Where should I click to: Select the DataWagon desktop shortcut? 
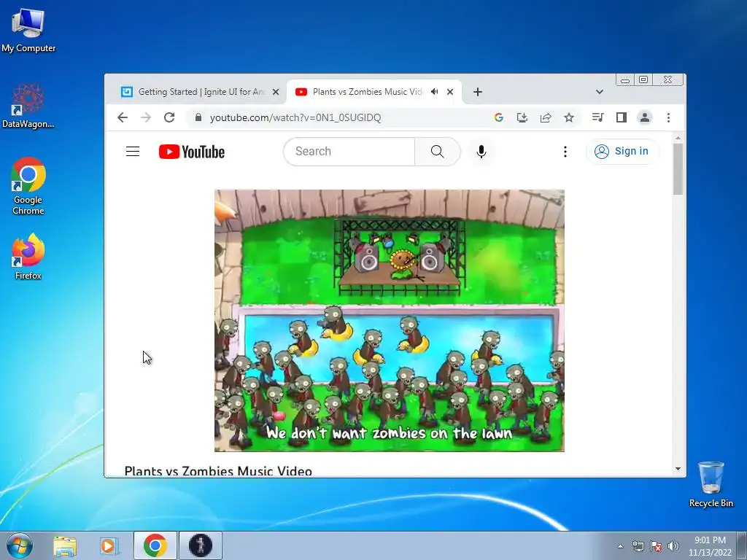[28, 106]
